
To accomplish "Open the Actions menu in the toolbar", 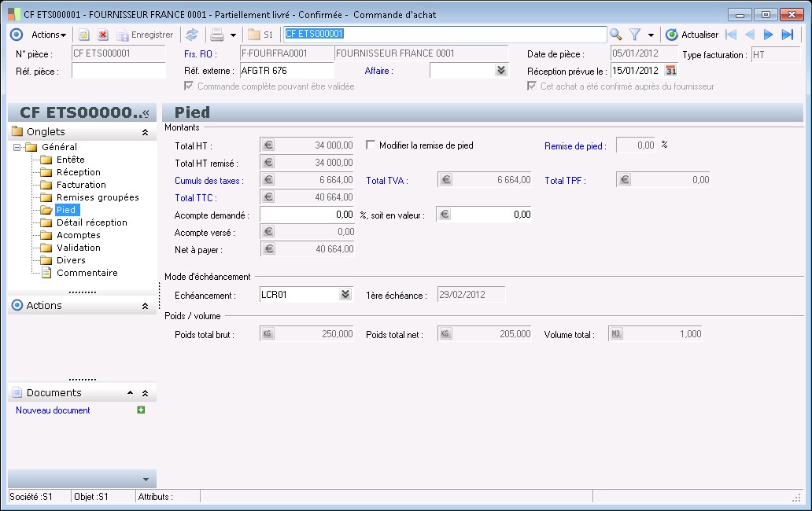I will [49, 35].
